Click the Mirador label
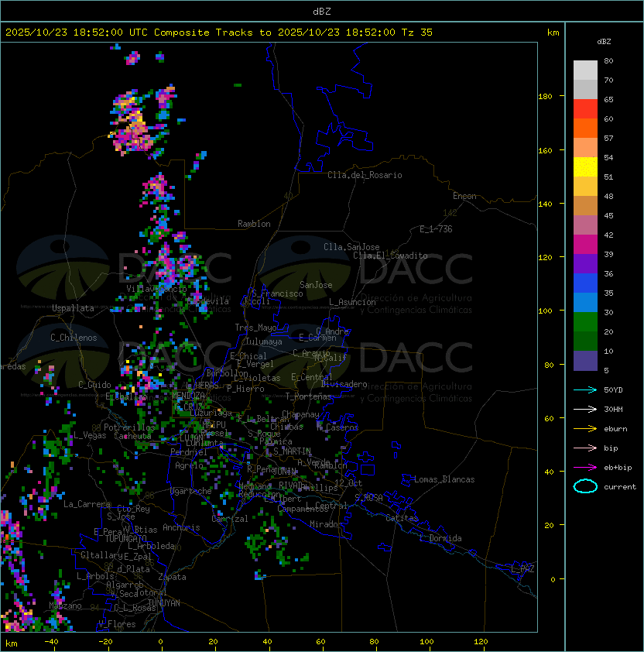This screenshot has height=652, width=644. coord(327,524)
